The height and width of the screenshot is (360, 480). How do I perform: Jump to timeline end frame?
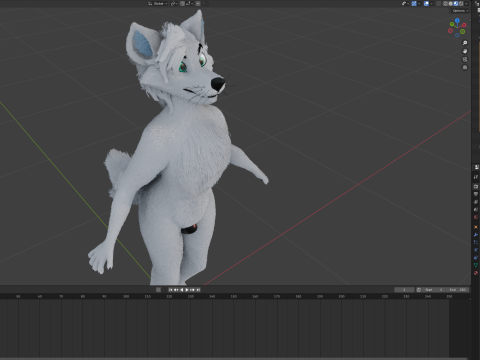coord(198,290)
